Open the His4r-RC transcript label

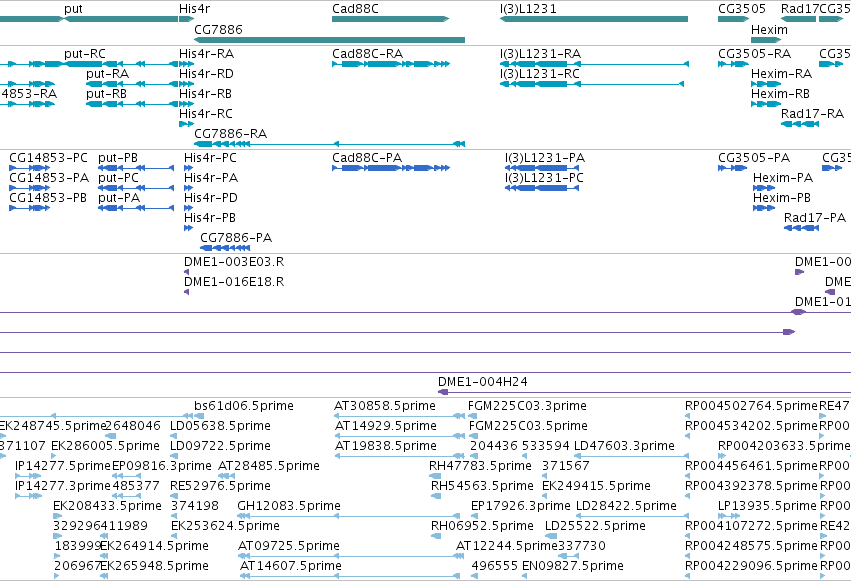[206, 114]
